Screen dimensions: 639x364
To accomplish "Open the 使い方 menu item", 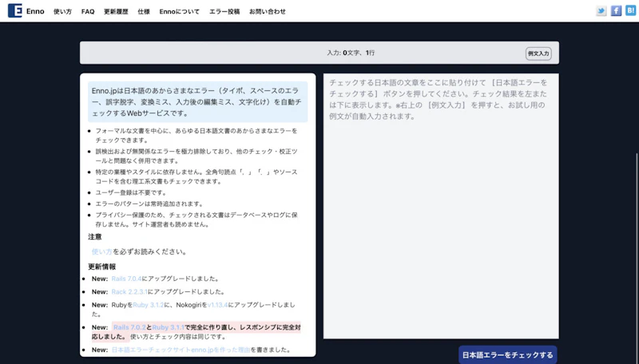I will (62, 12).
